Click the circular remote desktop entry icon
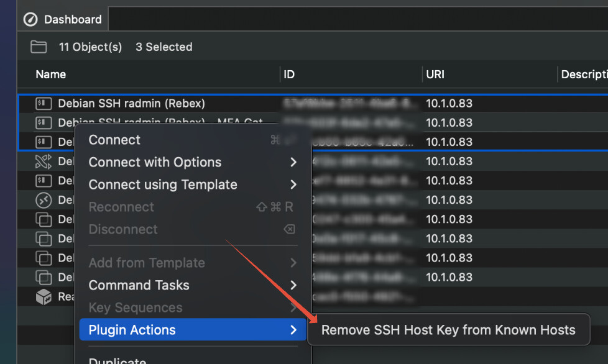This screenshot has height=364, width=608. (x=43, y=200)
